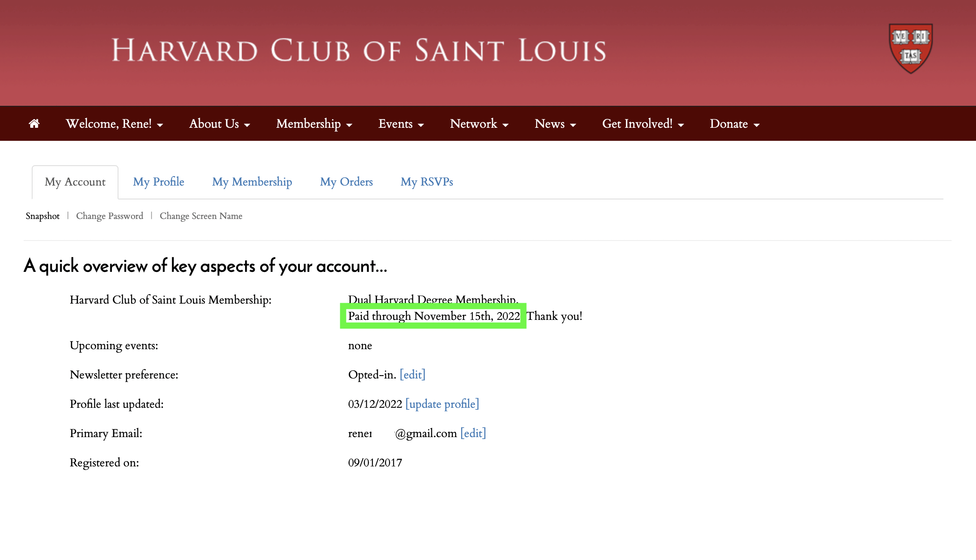Go to the home icon in navigation
Screen dimensions: 976x560
point(34,123)
